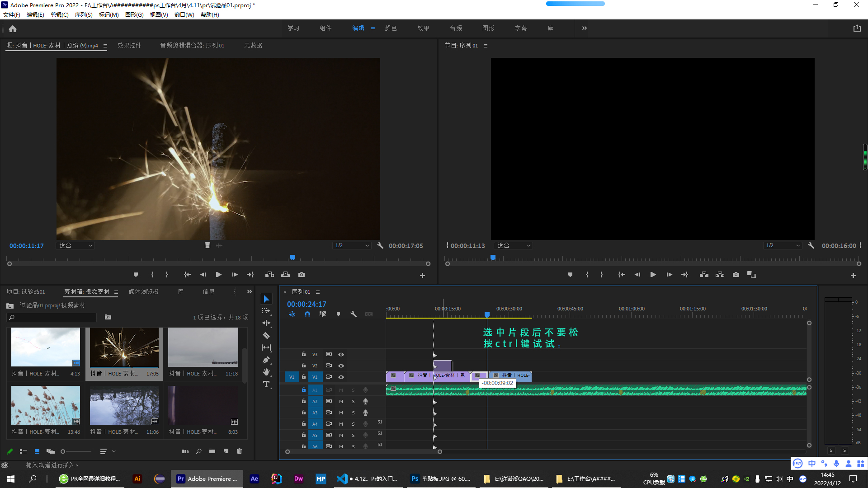Open the 媒体浏览器 tab
Image resolution: width=868 pixels, height=488 pixels.
144,292
